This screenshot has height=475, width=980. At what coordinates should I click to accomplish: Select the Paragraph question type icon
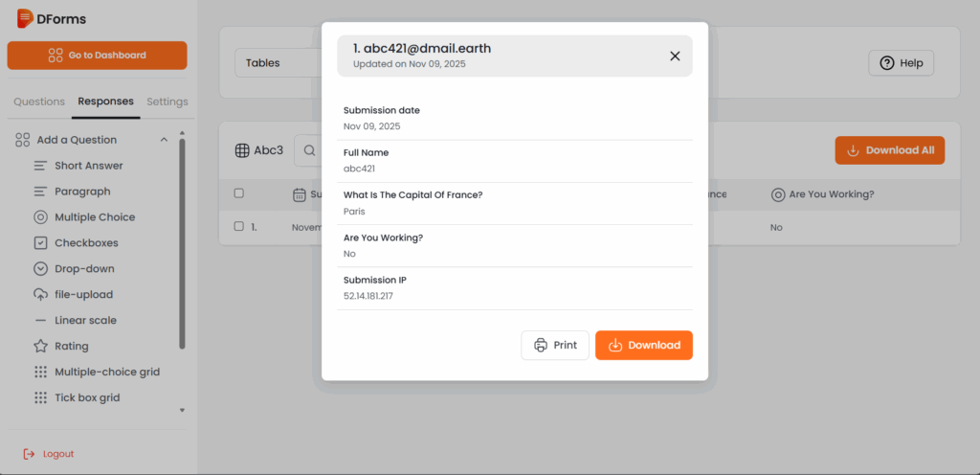coord(40,192)
